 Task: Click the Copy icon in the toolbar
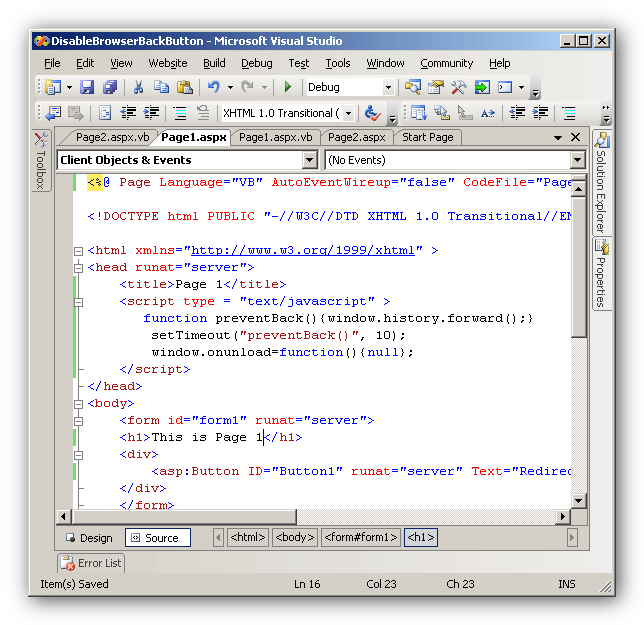(x=162, y=88)
